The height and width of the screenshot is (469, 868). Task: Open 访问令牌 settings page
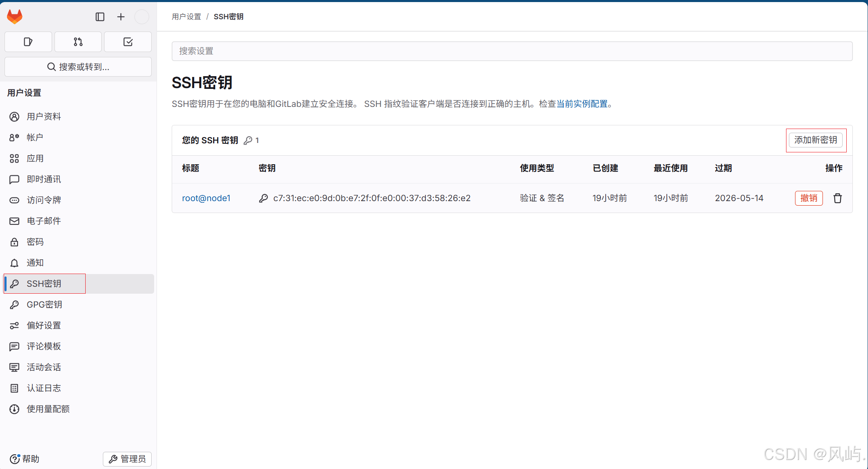click(44, 200)
